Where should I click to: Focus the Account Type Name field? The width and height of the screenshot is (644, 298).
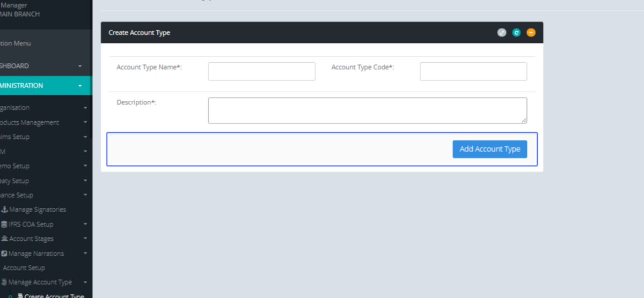coord(261,71)
